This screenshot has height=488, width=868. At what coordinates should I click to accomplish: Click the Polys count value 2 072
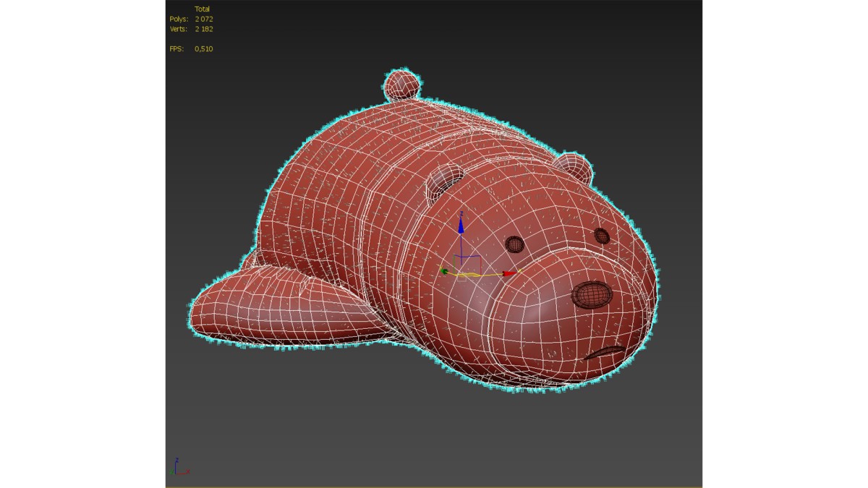pos(204,19)
